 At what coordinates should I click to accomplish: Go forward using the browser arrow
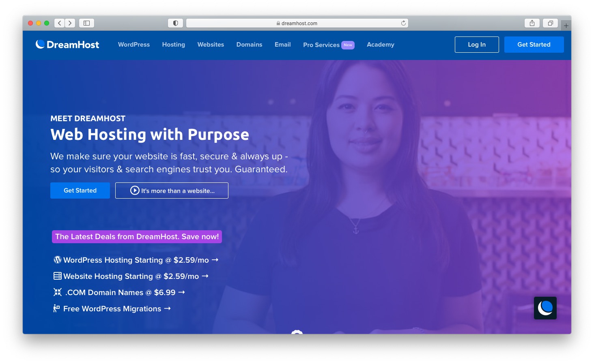[70, 23]
